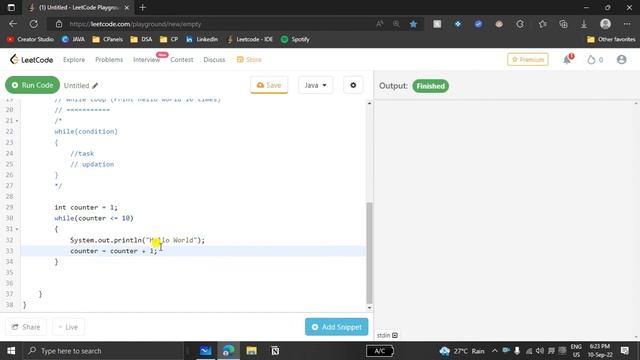Open the JAVA bookmark
Viewport: 640px width, 360px height.
[73, 39]
